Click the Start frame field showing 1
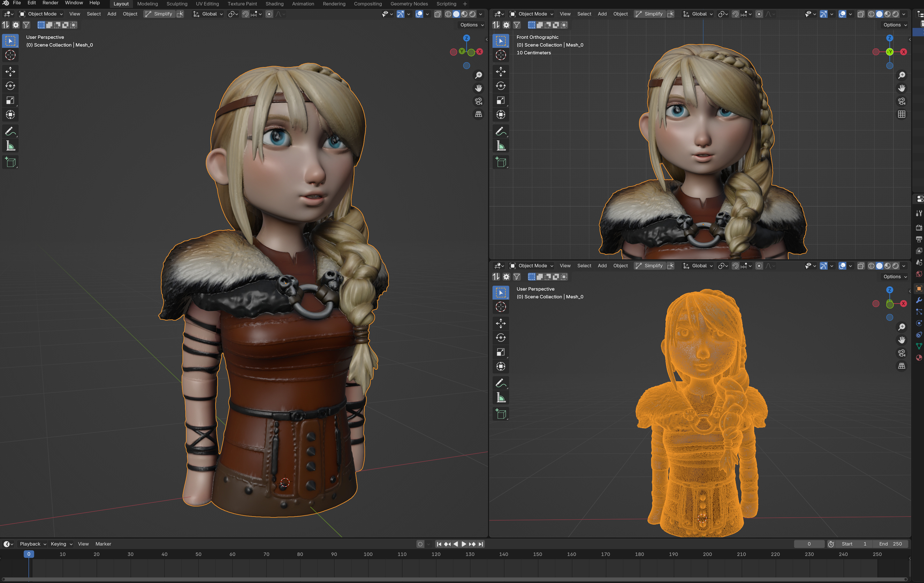The height and width of the screenshot is (583, 924). (x=854, y=544)
